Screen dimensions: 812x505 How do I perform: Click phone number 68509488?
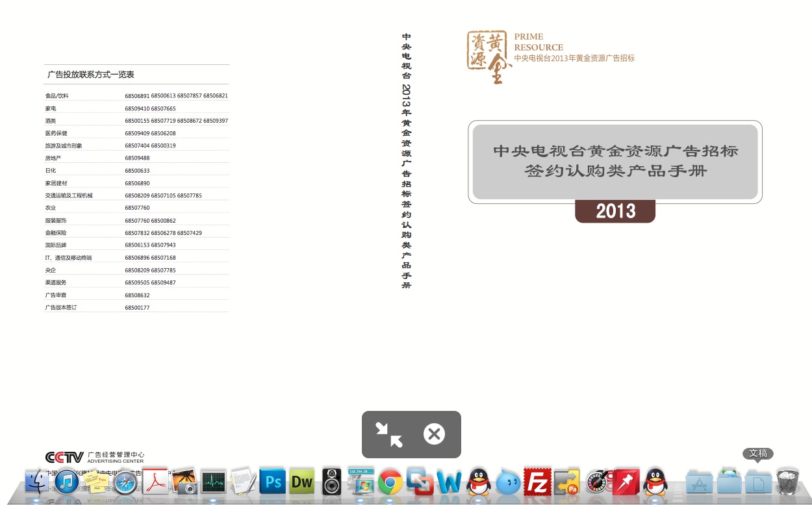[x=137, y=158]
